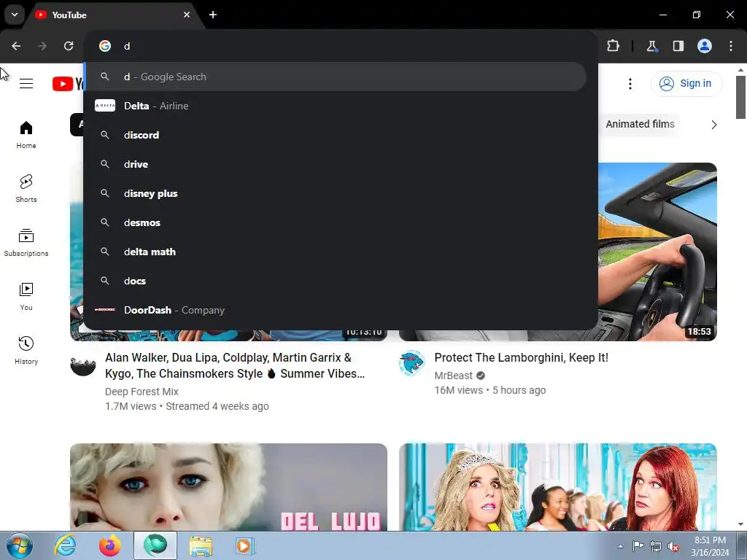The image size is (747, 560).
Task: Choose the Delta Airline suggestion
Action: [x=335, y=106]
